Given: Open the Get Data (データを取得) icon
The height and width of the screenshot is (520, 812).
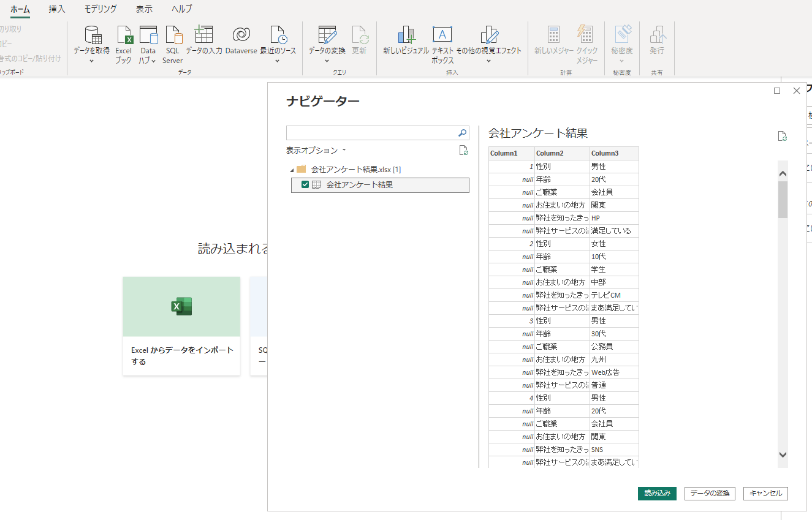Looking at the screenshot, I should [x=92, y=35].
